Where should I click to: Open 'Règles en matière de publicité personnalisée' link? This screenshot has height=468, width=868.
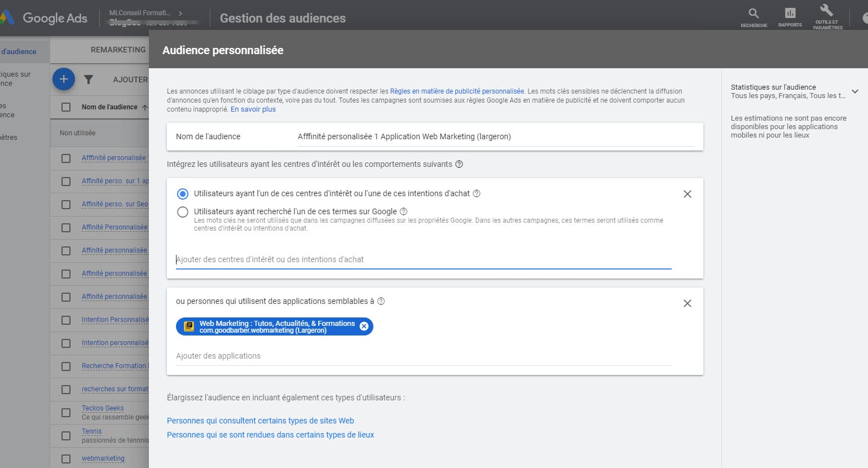click(x=457, y=91)
